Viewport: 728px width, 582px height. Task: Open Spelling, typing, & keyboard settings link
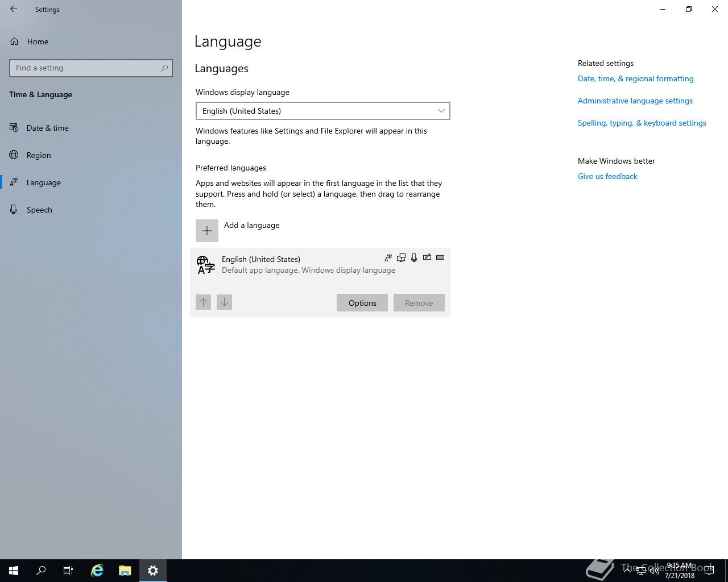642,123
